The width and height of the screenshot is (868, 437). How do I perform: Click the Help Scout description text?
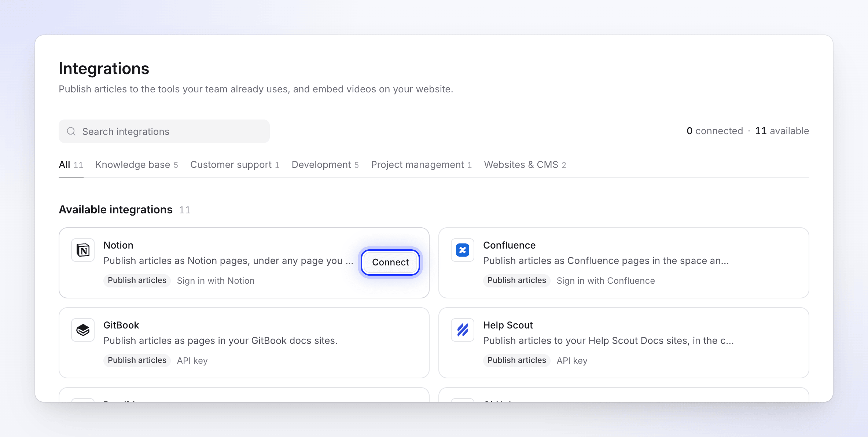[x=608, y=341]
